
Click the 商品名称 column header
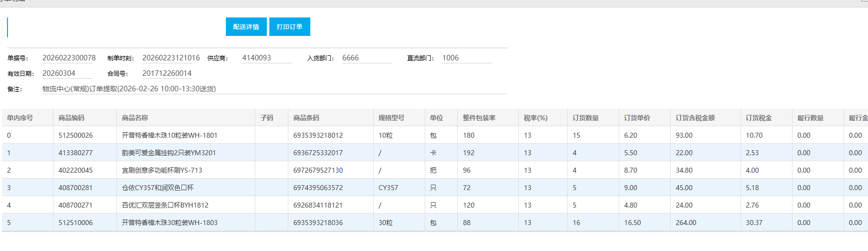tap(135, 118)
